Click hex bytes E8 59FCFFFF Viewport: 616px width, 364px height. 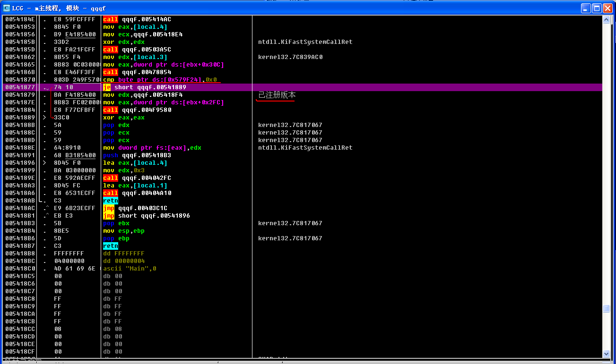(75, 19)
